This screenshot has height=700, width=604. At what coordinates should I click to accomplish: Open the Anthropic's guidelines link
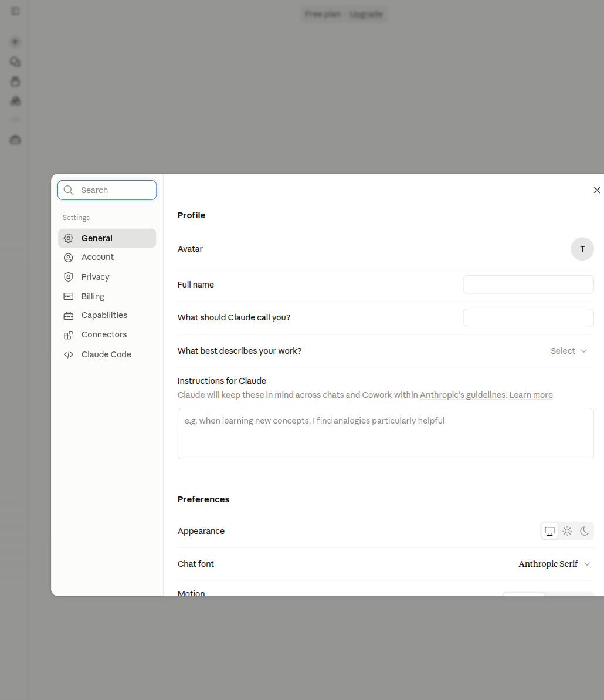[463, 395]
